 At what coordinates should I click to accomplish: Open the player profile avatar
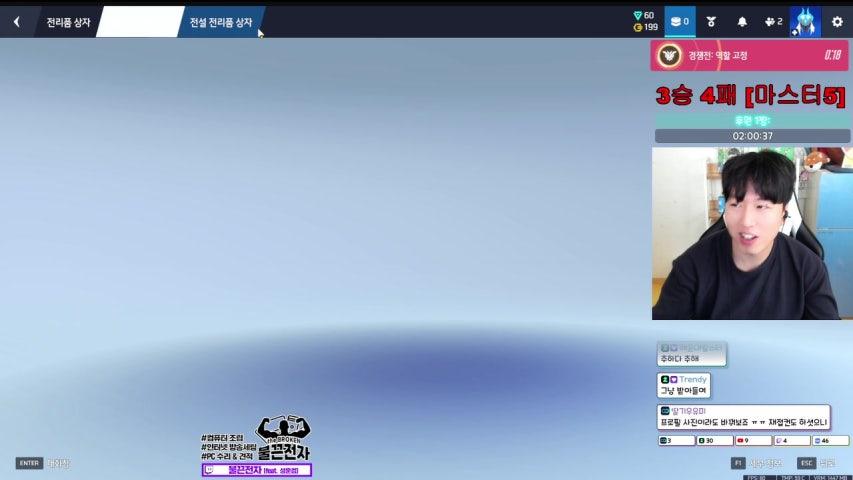coord(805,22)
